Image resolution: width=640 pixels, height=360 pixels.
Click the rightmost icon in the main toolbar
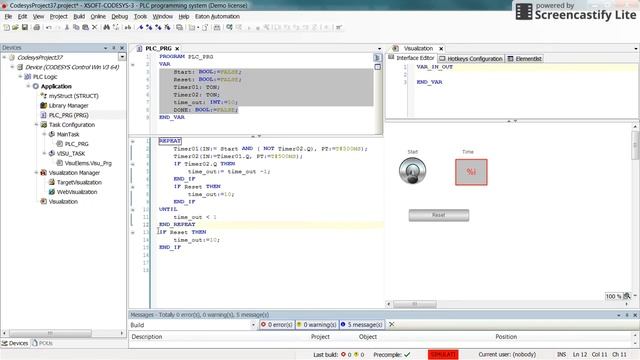pyautogui.click(x=338, y=27)
